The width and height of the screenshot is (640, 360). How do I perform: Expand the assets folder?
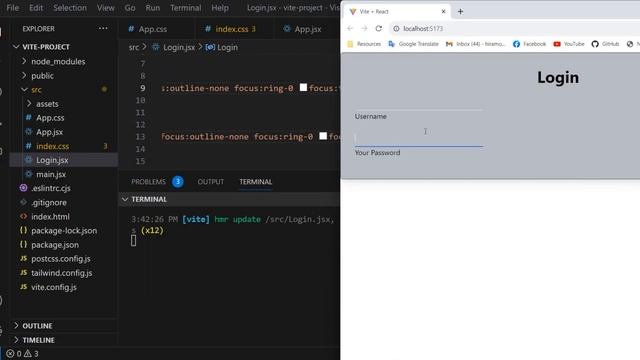[x=47, y=104]
